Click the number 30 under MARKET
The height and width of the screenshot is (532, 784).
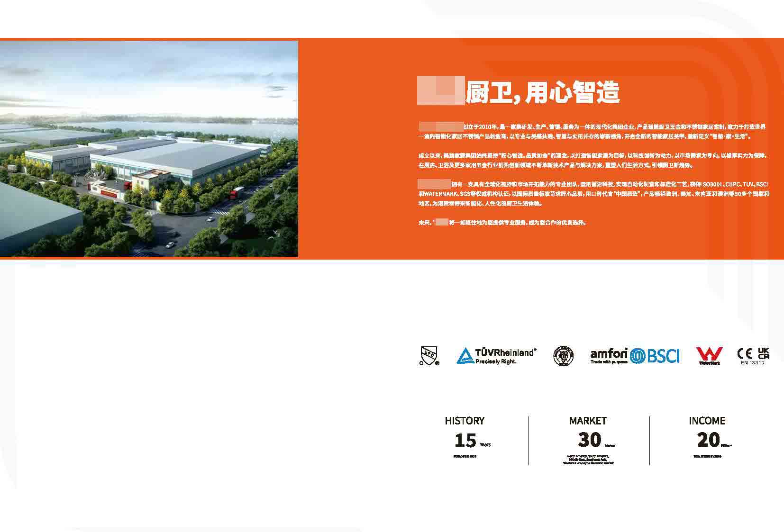590,440
